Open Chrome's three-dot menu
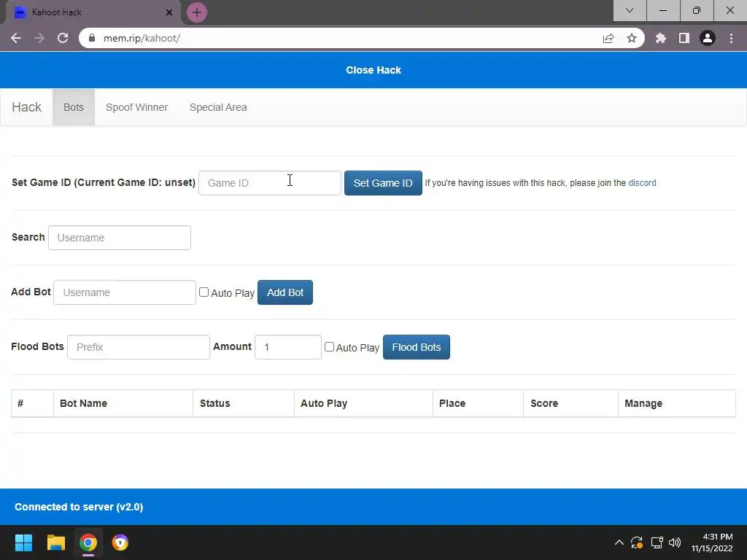747x560 pixels. pyautogui.click(x=731, y=38)
